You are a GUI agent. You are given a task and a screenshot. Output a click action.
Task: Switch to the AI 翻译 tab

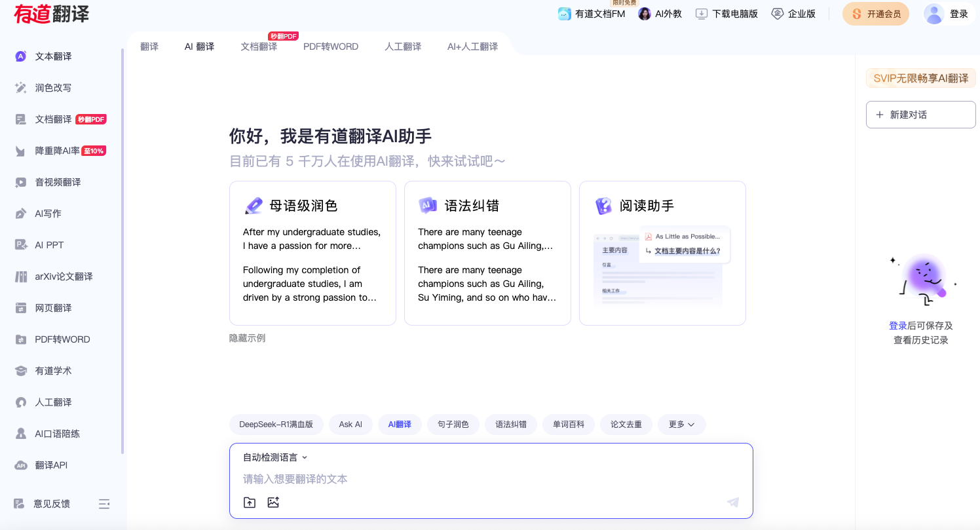pos(199,47)
